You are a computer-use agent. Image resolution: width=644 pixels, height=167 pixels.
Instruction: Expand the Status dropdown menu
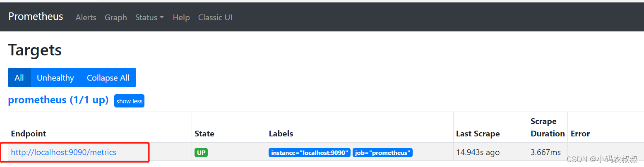(x=149, y=17)
